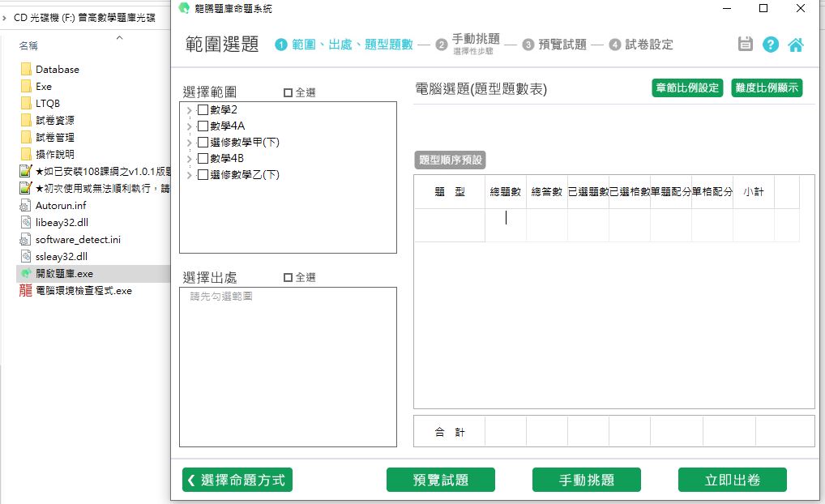Select the software_detect.ini file icon
The height and width of the screenshot is (504, 825).
coord(26,240)
